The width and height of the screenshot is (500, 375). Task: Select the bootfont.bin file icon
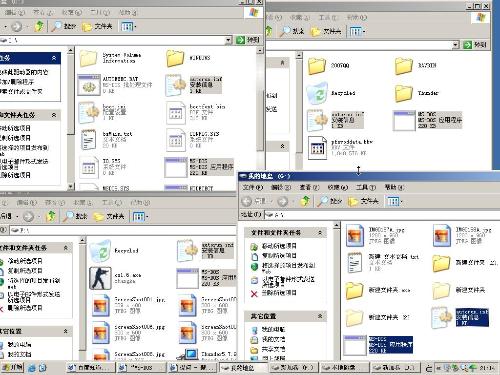(176, 113)
